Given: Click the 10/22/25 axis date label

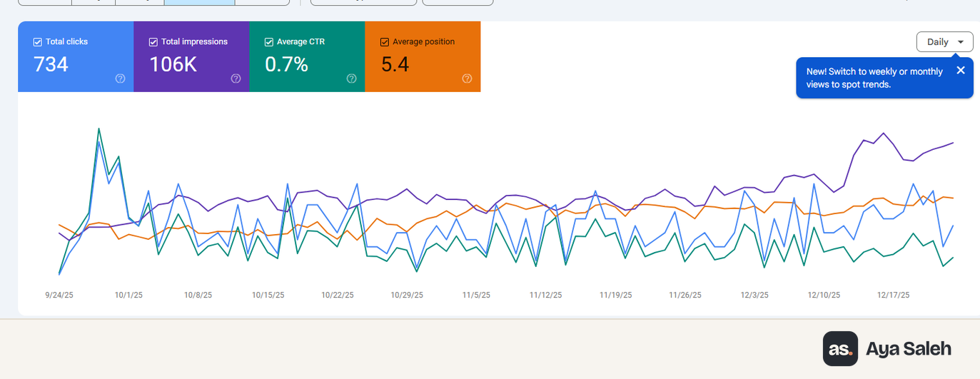Looking at the screenshot, I should (x=338, y=295).
